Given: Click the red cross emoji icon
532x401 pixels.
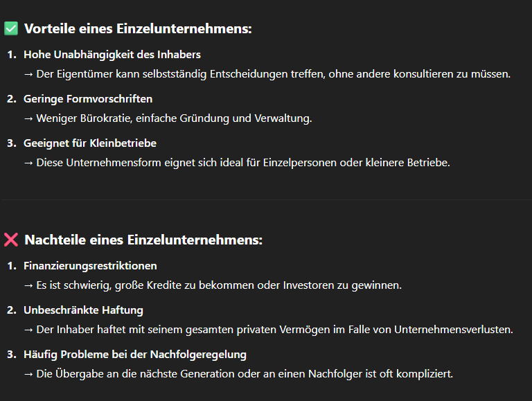Looking at the screenshot, I should click(11, 240).
